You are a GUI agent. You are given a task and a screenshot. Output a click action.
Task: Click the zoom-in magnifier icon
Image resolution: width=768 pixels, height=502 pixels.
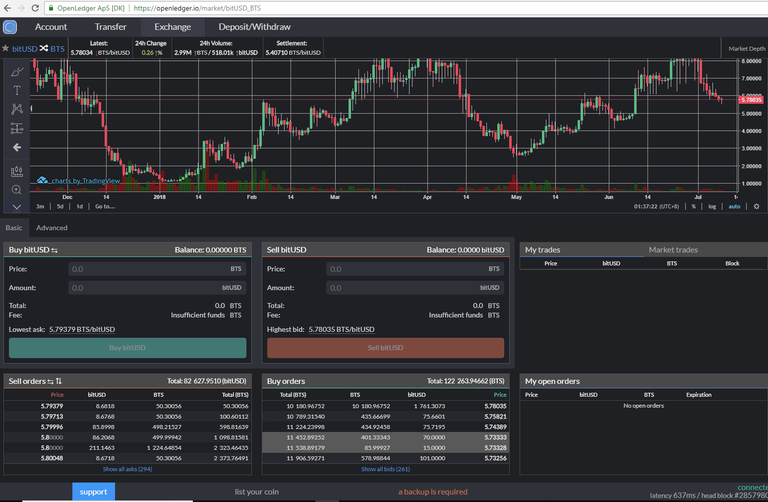pos(17,189)
